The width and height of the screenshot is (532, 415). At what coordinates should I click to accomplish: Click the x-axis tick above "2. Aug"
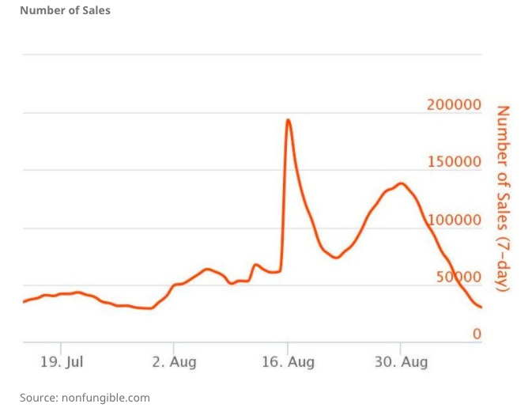174,346
